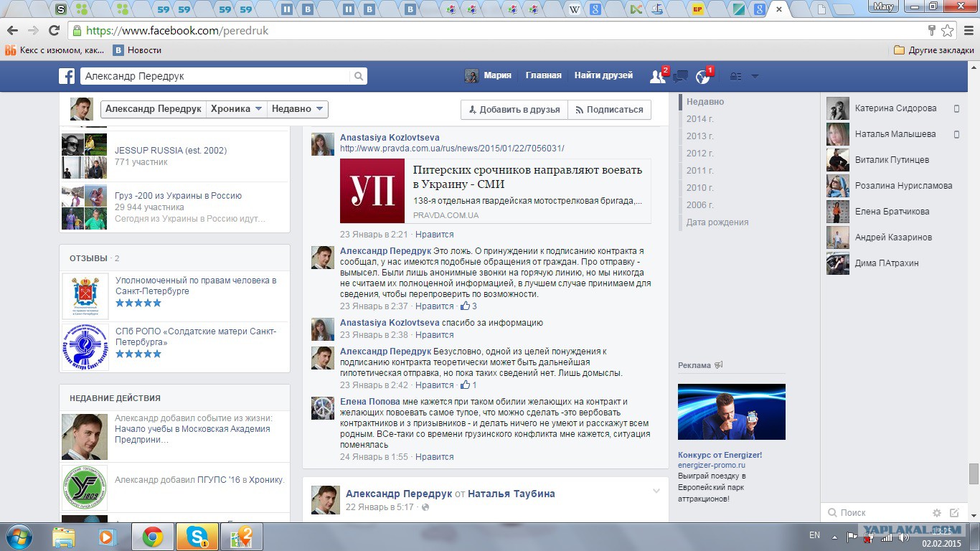The width and height of the screenshot is (980, 551).
Task: Open Солдатские матери Санкт-Петербурга page link
Action: 196,336
